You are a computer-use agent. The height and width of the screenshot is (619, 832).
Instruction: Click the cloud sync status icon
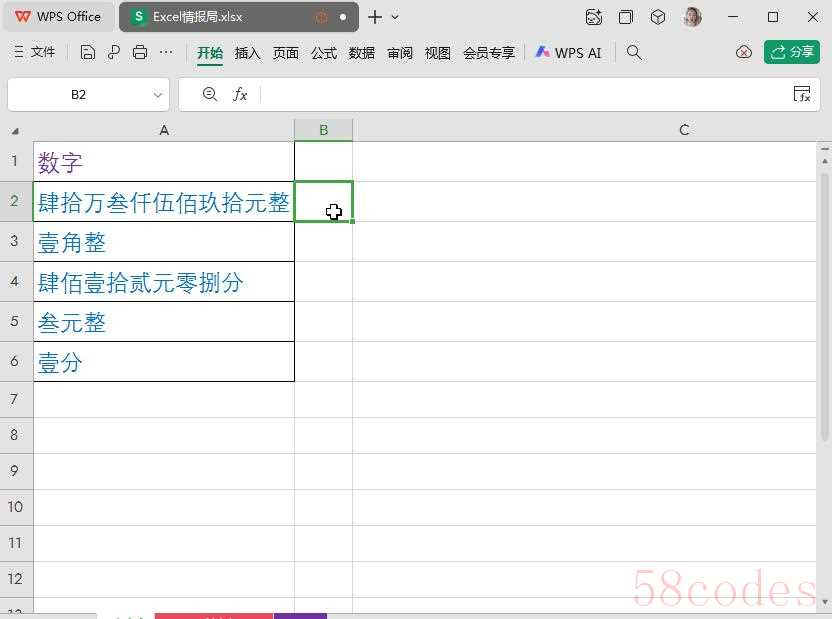click(x=743, y=52)
